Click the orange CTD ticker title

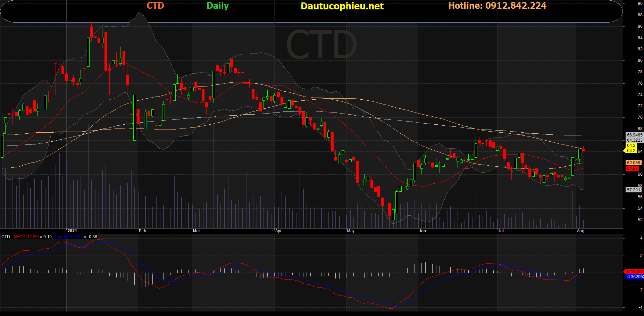(155, 6)
